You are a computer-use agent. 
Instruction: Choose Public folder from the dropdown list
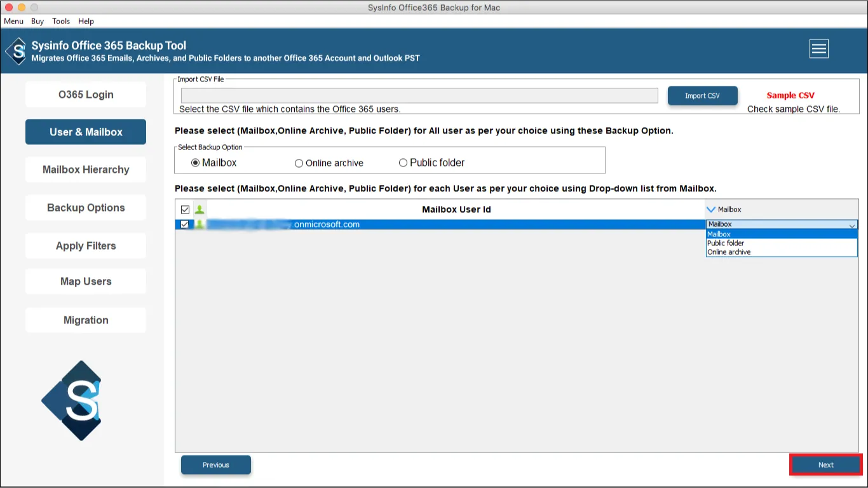pyautogui.click(x=782, y=243)
